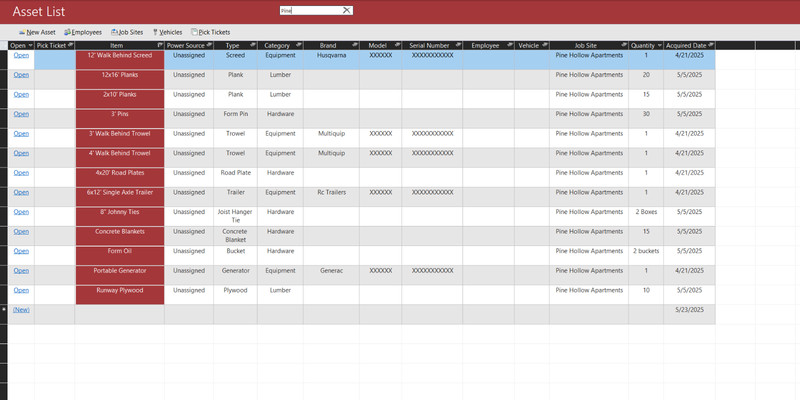
Task: Open the Pick Ticket column filter dropdown
Action: click(70, 45)
